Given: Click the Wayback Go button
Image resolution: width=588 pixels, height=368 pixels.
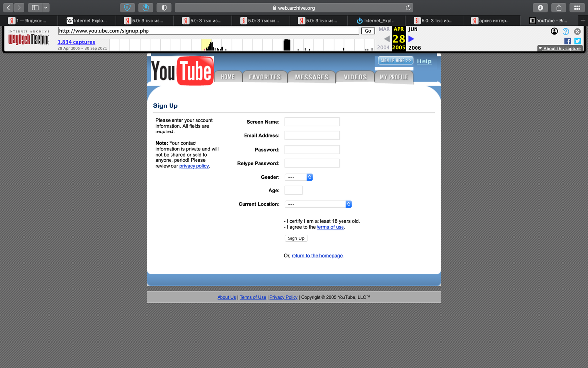Looking at the screenshot, I should tap(368, 31).
